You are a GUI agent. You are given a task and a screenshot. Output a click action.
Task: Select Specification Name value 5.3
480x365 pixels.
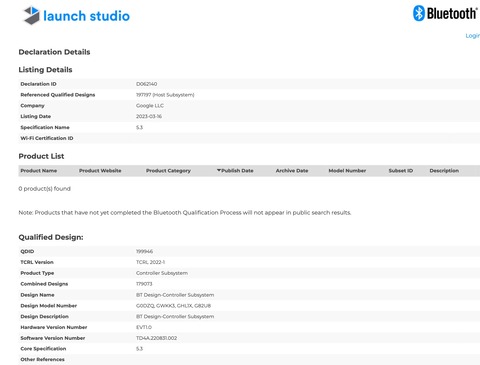point(139,127)
